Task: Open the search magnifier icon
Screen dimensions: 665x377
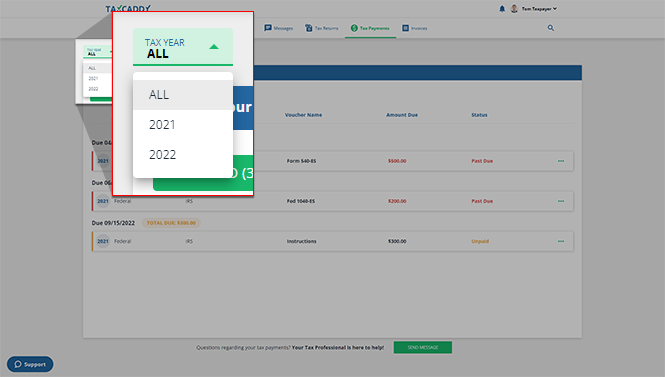Action: pos(550,28)
